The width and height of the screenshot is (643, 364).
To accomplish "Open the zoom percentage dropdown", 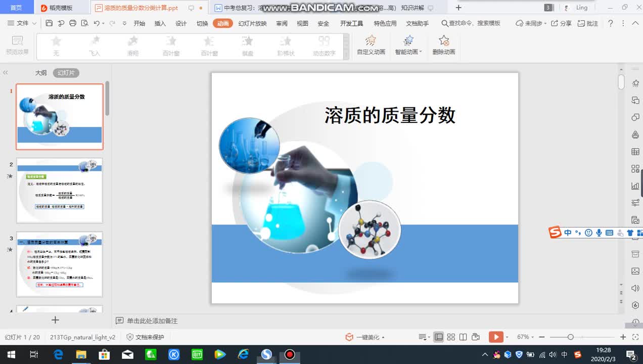I will 525,336.
